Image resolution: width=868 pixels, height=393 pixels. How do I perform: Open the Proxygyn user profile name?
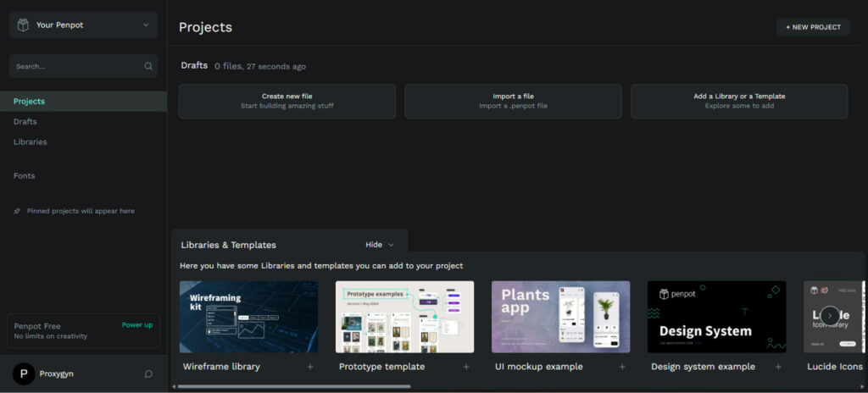[57, 374]
